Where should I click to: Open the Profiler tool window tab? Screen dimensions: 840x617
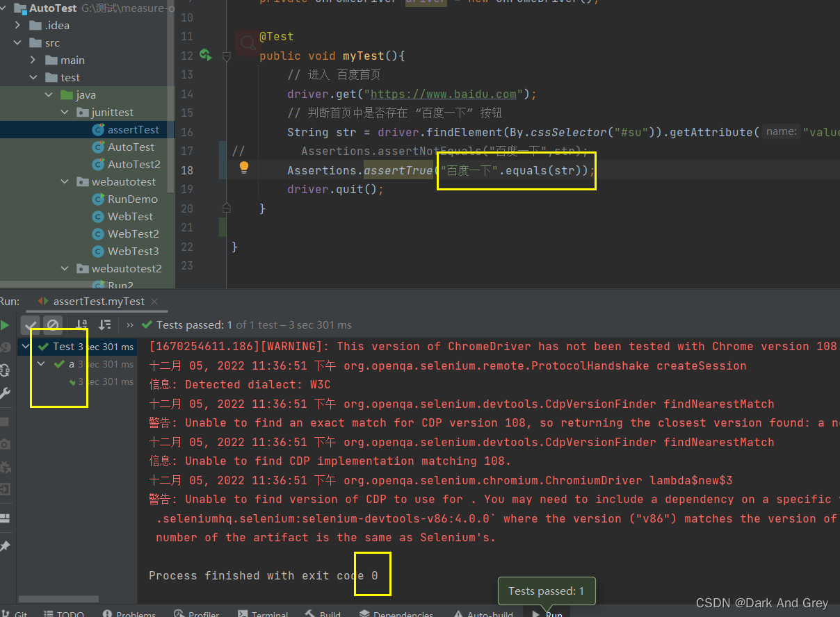[197, 614]
